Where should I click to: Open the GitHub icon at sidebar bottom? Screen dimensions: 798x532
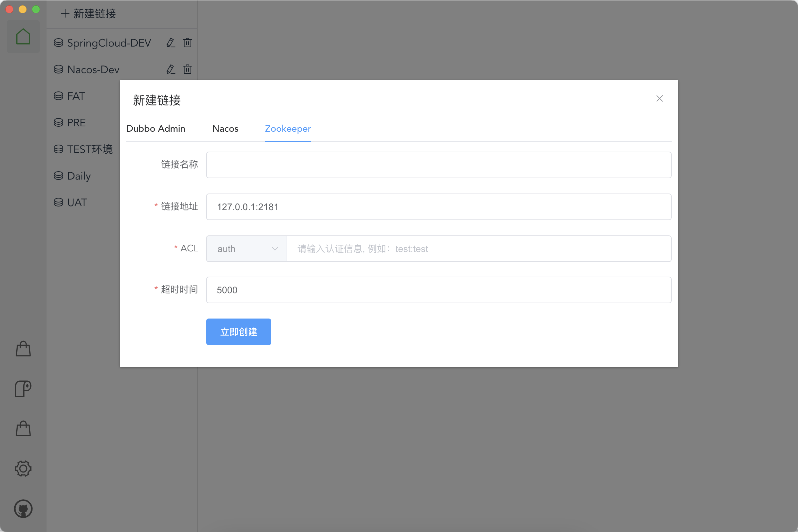(x=23, y=509)
